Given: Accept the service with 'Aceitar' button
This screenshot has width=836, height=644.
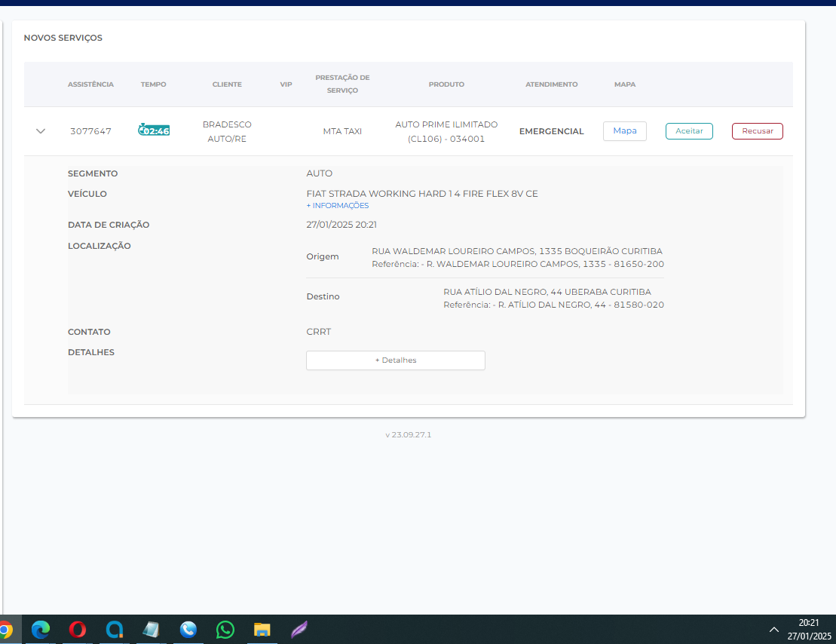Looking at the screenshot, I should click(x=689, y=131).
